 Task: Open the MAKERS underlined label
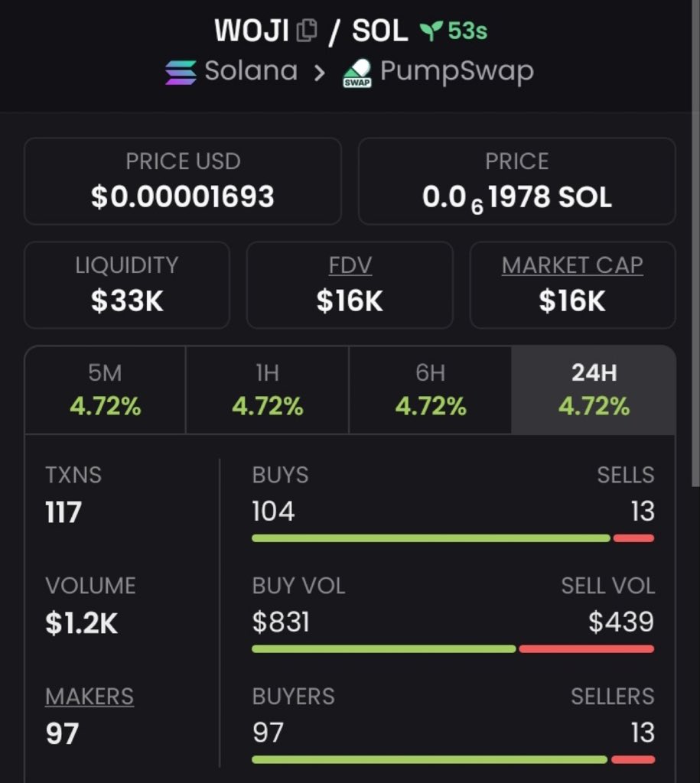coord(89,697)
